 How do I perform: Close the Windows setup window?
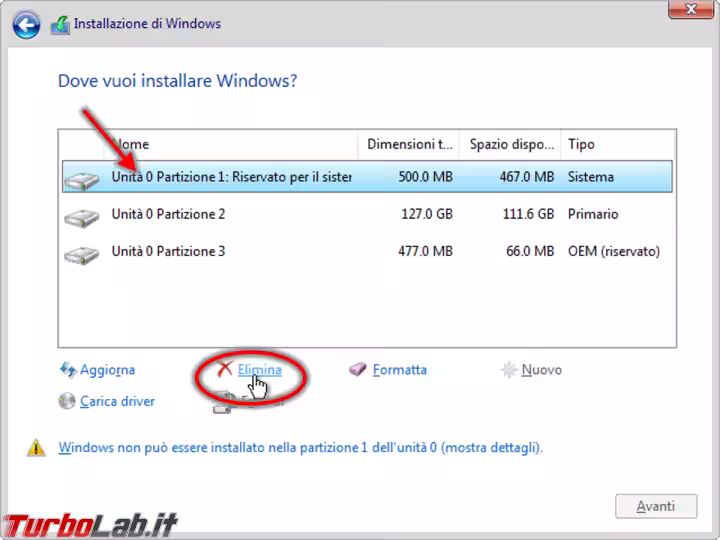pyautogui.click(x=691, y=9)
